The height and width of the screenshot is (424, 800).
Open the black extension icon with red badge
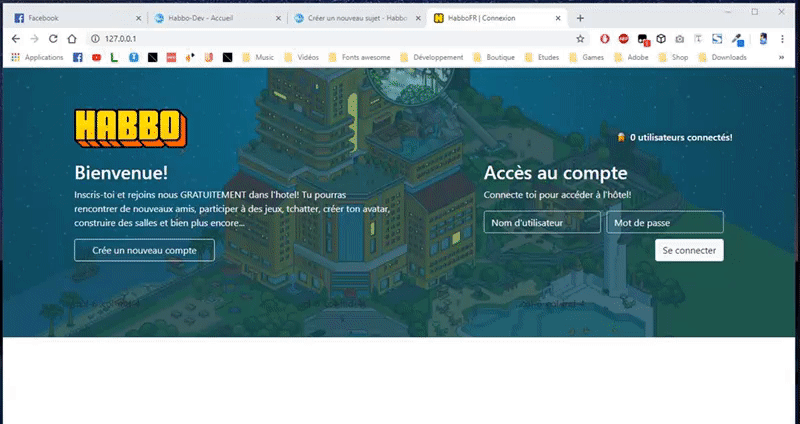pyautogui.click(x=643, y=39)
